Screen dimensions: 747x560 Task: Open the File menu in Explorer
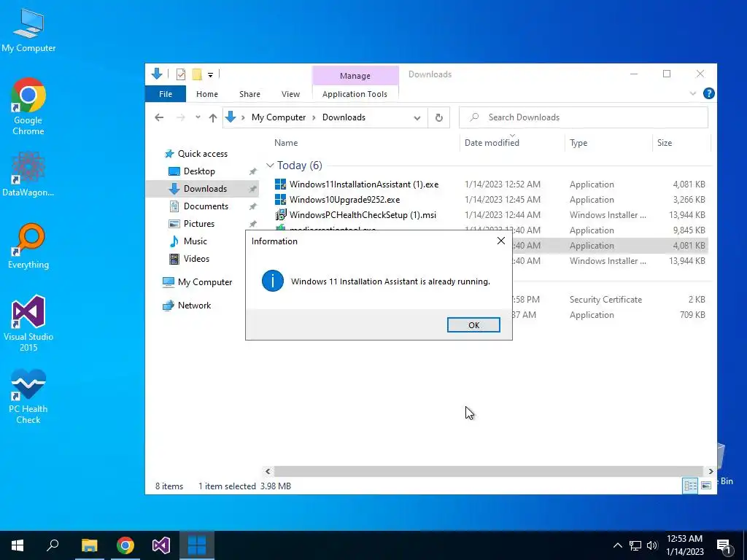pyautogui.click(x=166, y=94)
